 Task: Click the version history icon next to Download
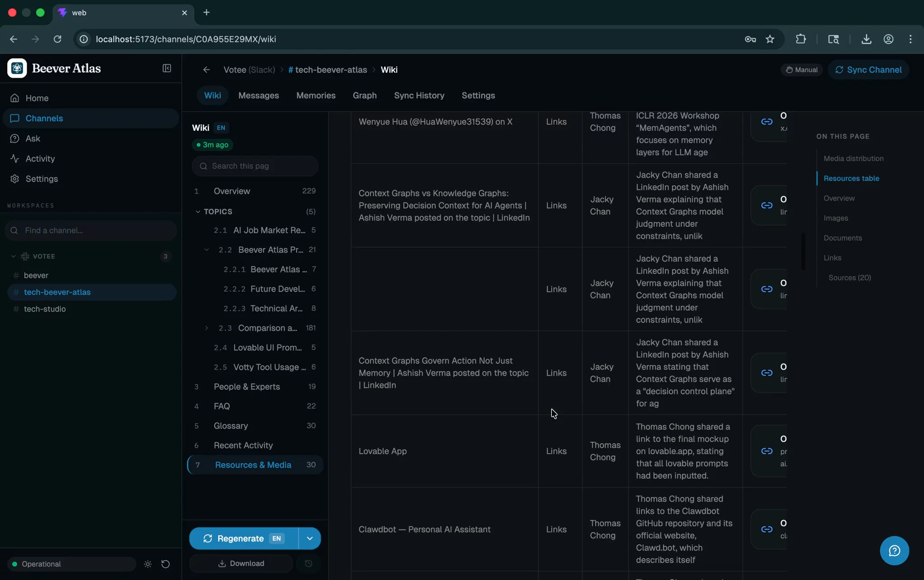(309, 564)
